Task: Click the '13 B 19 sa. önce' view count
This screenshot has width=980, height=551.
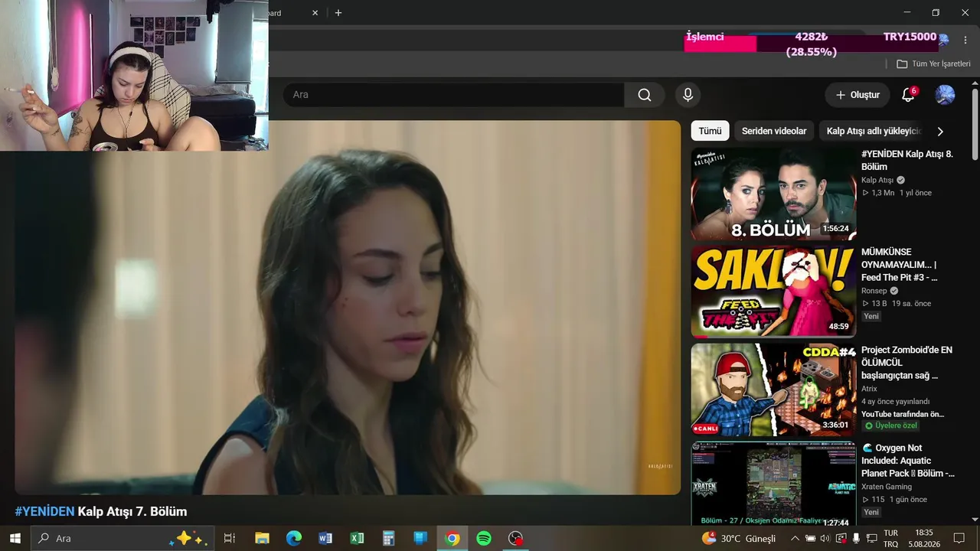Action: (x=897, y=303)
